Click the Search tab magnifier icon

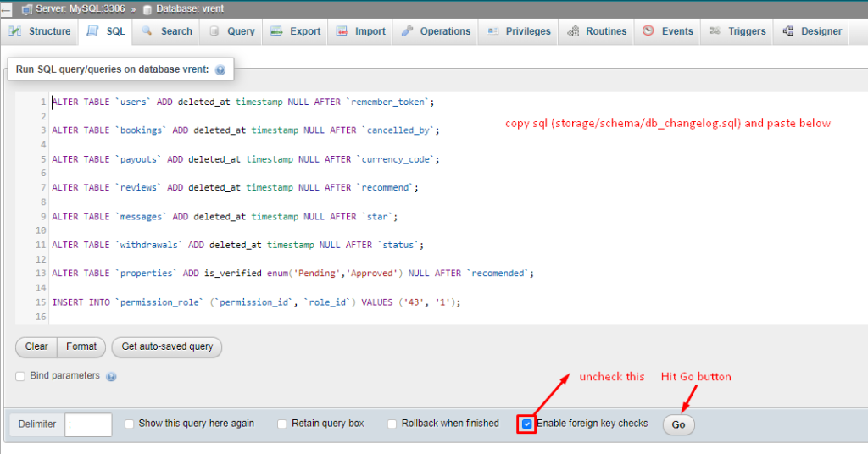point(147,31)
